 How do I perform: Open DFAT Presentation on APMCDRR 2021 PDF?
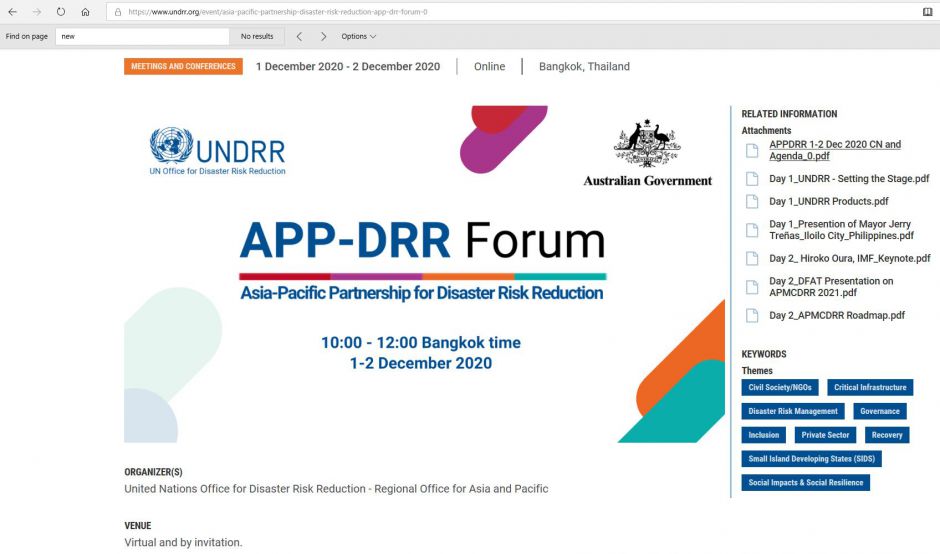click(x=831, y=287)
